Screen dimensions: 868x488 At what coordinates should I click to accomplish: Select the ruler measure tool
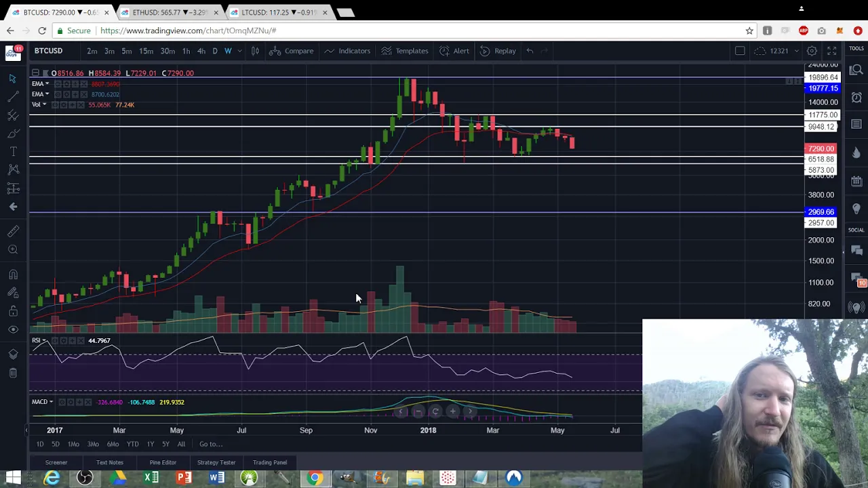point(12,232)
